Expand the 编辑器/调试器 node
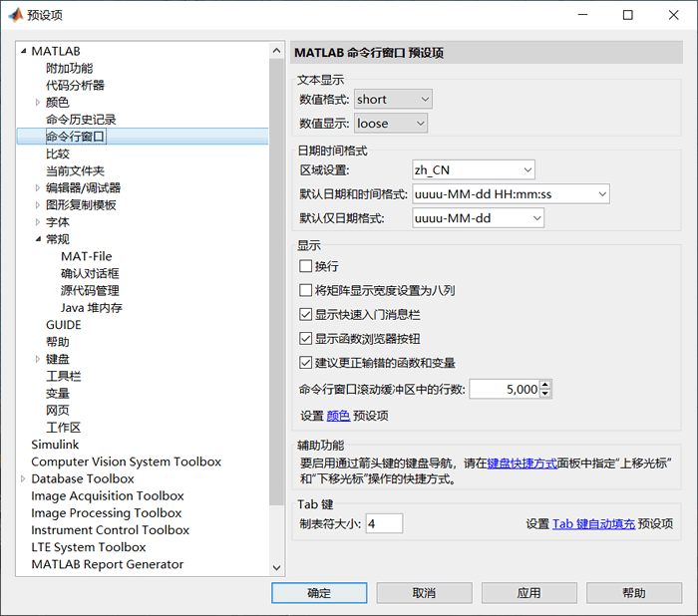The height and width of the screenshot is (616, 698). point(38,187)
